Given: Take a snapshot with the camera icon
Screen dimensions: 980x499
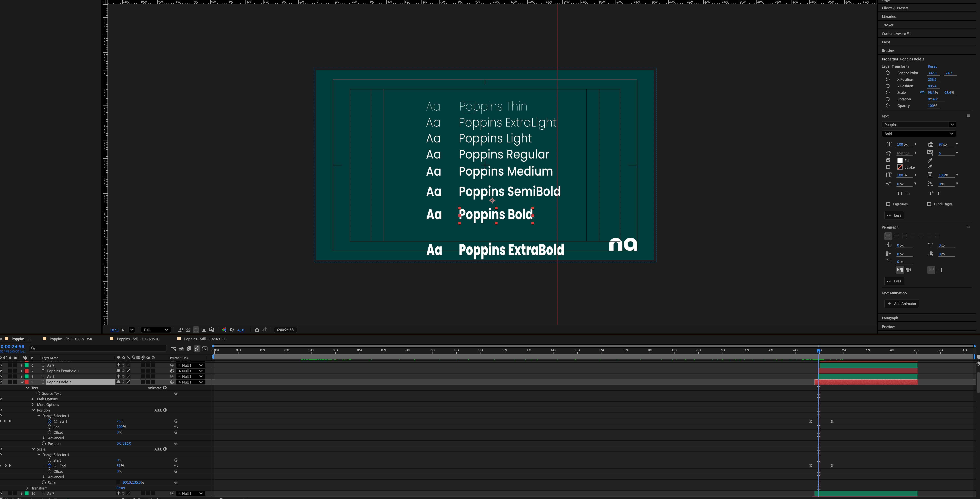Looking at the screenshot, I should 257,330.
